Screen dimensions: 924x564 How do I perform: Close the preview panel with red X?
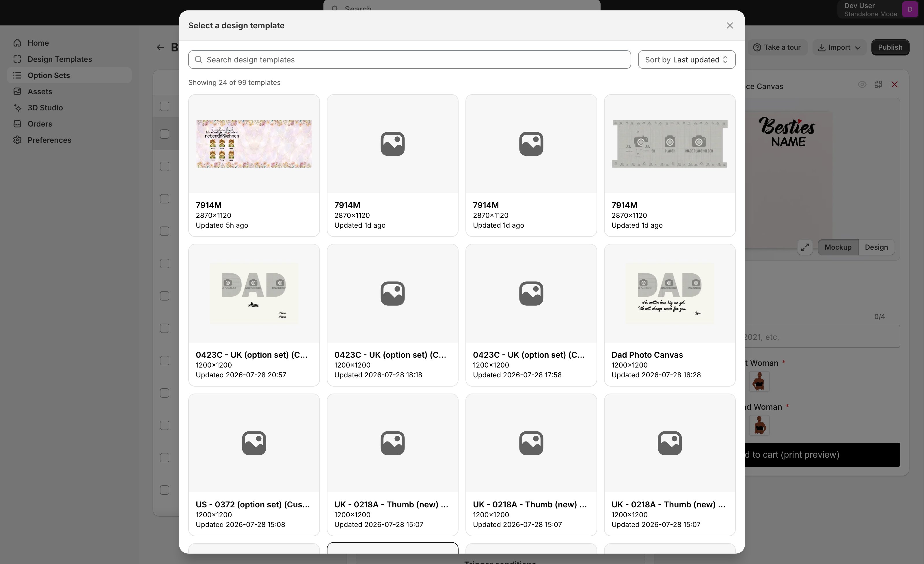[x=894, y=84]
